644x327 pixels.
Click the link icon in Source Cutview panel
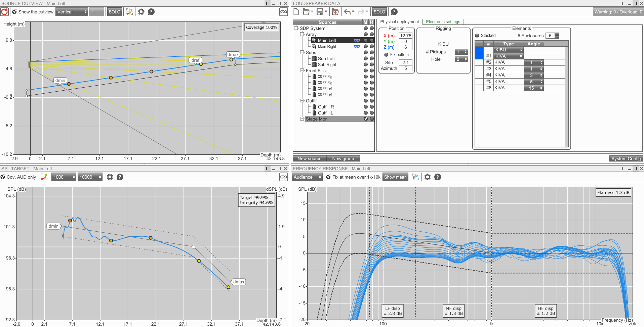(284, 12)
